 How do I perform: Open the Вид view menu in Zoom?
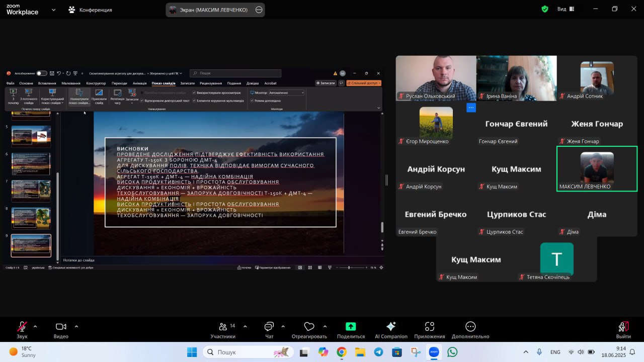567,9
